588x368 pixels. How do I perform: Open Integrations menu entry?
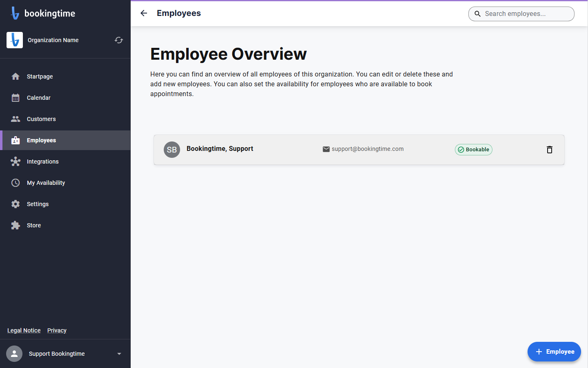point(65,162)
